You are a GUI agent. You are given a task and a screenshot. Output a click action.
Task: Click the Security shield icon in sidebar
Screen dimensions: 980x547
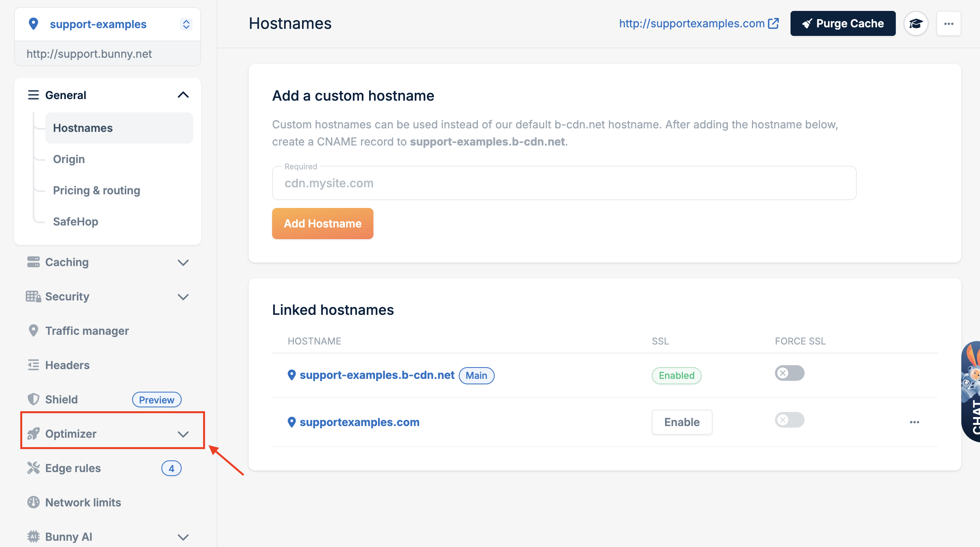[33, 297]
